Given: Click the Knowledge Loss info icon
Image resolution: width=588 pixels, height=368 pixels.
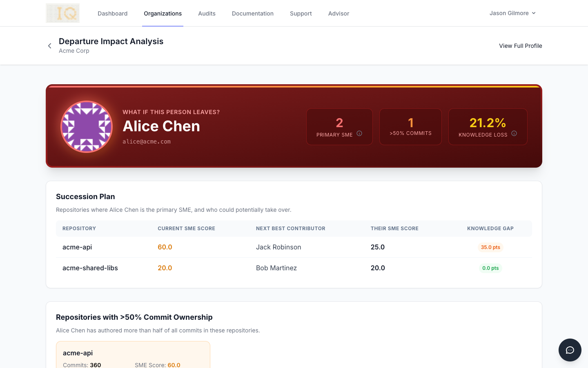Looking at the screenshot, I should pyautogui.click(x=514, y=133).
